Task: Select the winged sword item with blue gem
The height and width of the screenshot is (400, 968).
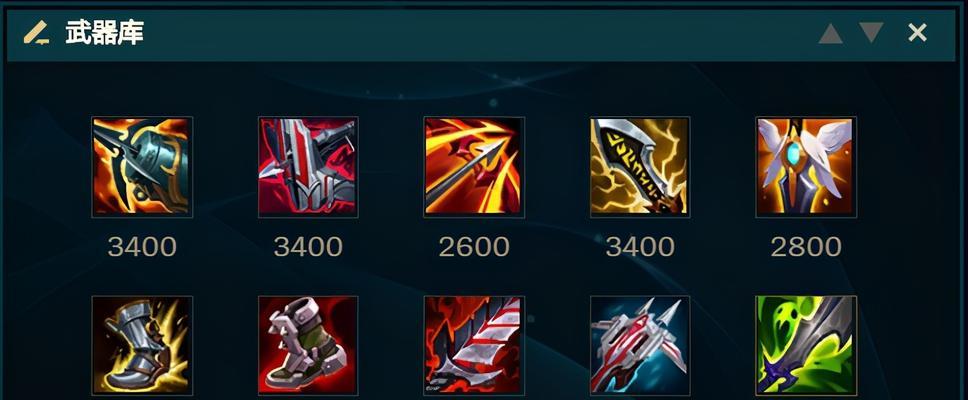Action: pyautogui.click(x=806, y=167)
